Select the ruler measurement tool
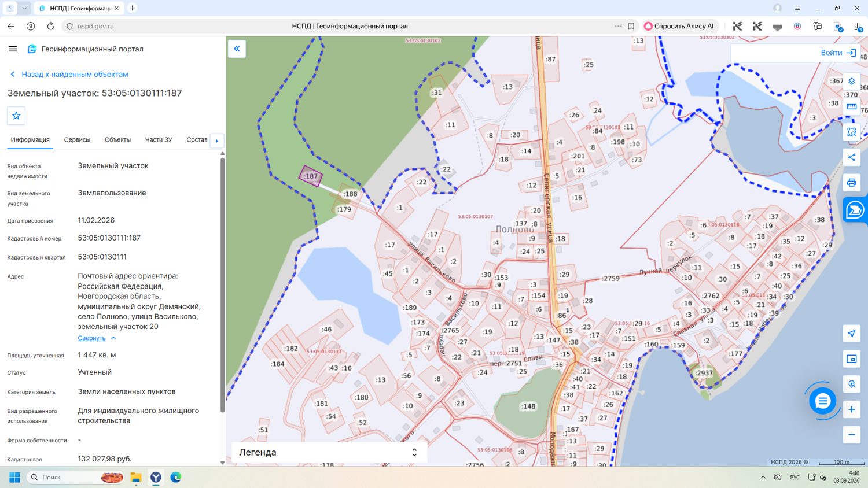 pyautogui.click(x=851, y=106)
